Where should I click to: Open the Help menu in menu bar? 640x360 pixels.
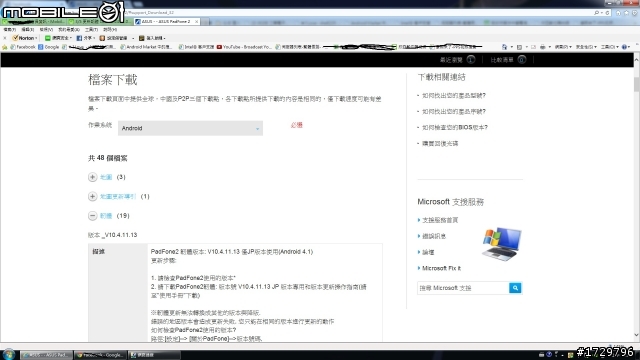coord(110,29)
